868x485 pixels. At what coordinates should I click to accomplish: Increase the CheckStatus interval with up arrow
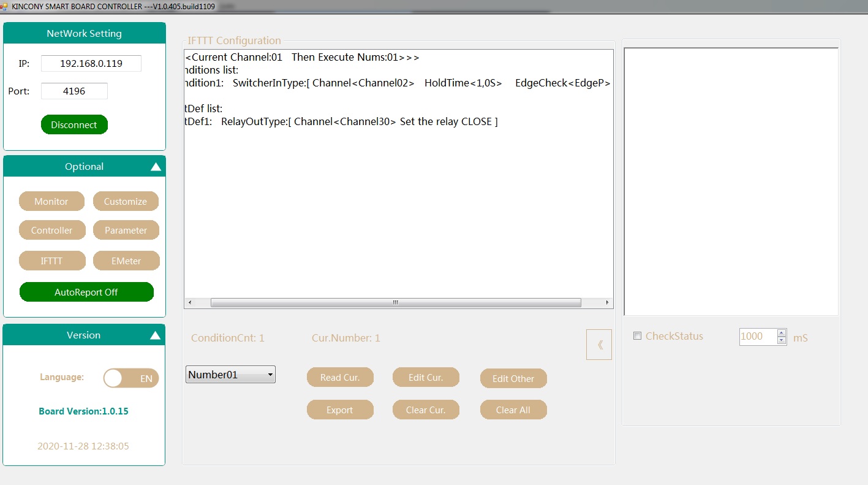781,333
